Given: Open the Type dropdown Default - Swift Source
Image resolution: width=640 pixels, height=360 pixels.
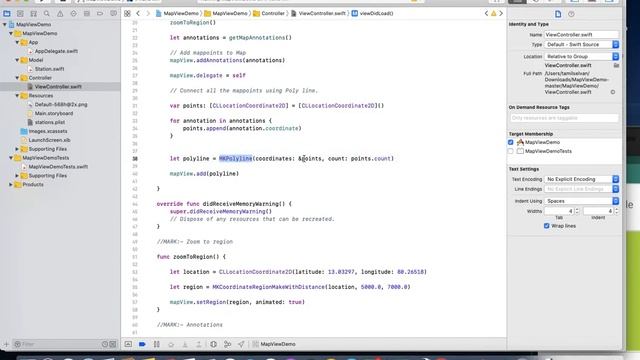Looking at the screenshot, I should point(582,44).
